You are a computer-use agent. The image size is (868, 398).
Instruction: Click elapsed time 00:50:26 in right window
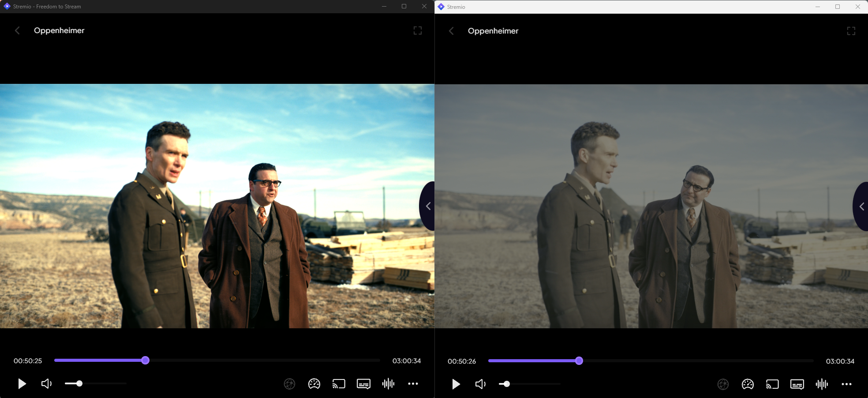pyautogui.click(x=462, y=361)
